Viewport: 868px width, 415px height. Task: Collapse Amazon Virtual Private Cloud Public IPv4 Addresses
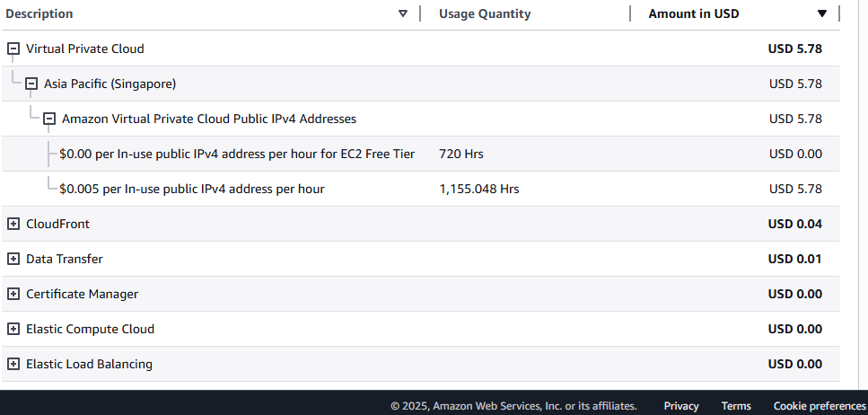click(x=49, y=119)
